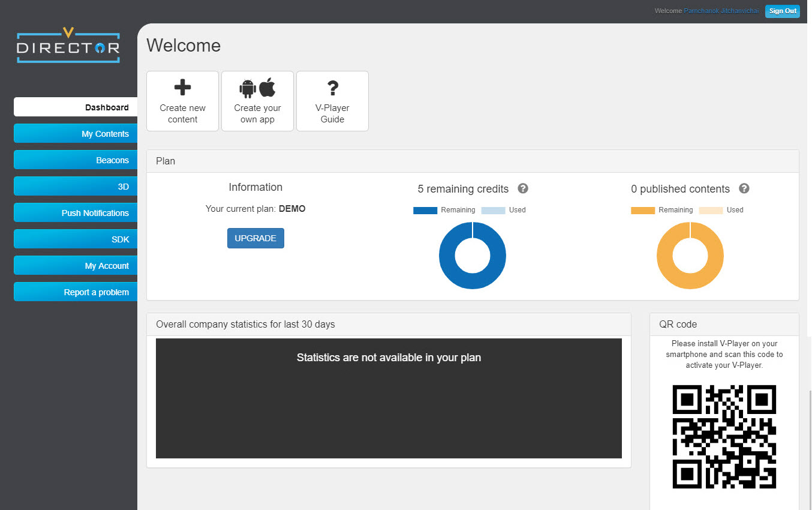Click the plus icon for new content
The width and height of the screenshot is (812, 510).
(x=182, y=88)
